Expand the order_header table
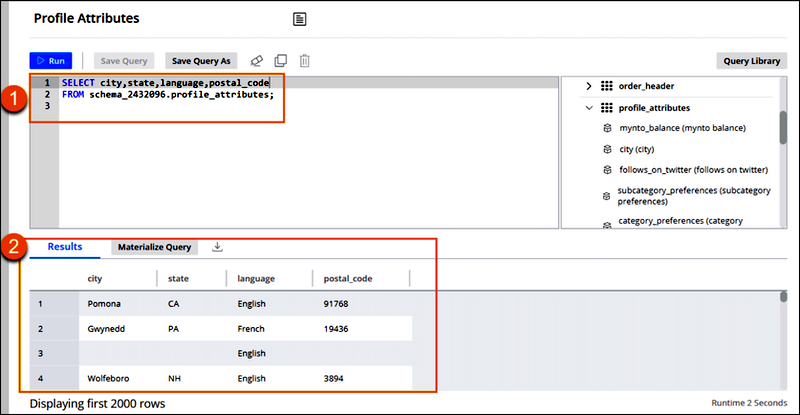Image resolution: width=800 pixels, height=415 pixels. pyautogui.click(x=589, y=86)
